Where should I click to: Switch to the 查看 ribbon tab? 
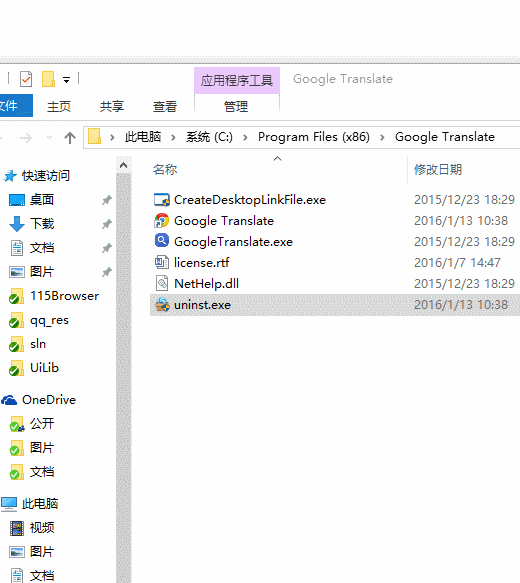165,107
